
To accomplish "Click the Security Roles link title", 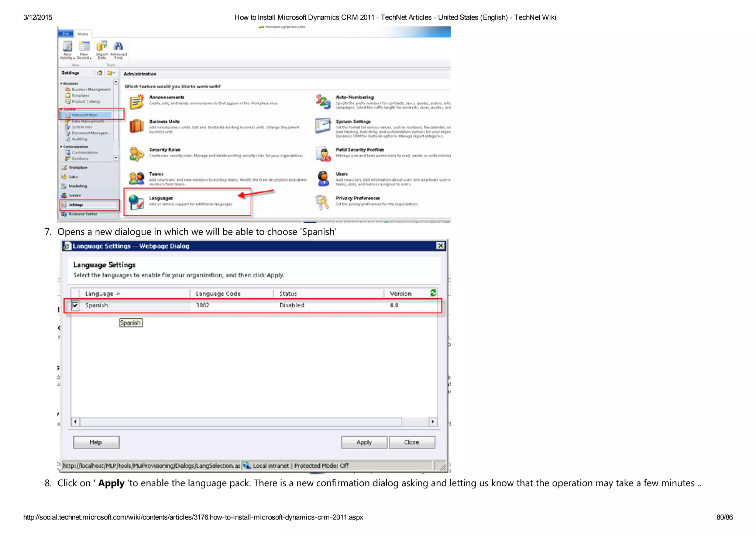I will click(165, 150).
